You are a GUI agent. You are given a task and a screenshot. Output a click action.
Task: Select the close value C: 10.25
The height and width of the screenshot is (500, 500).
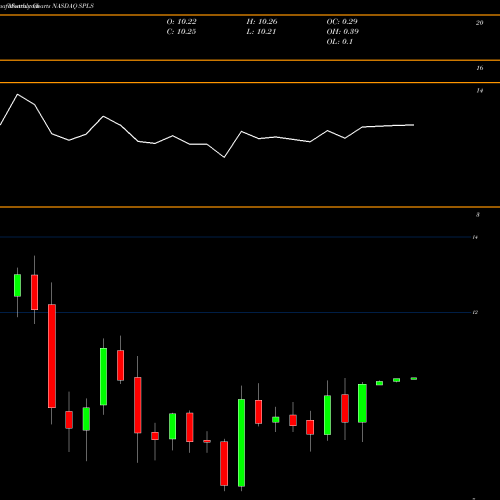coord(182,32)
